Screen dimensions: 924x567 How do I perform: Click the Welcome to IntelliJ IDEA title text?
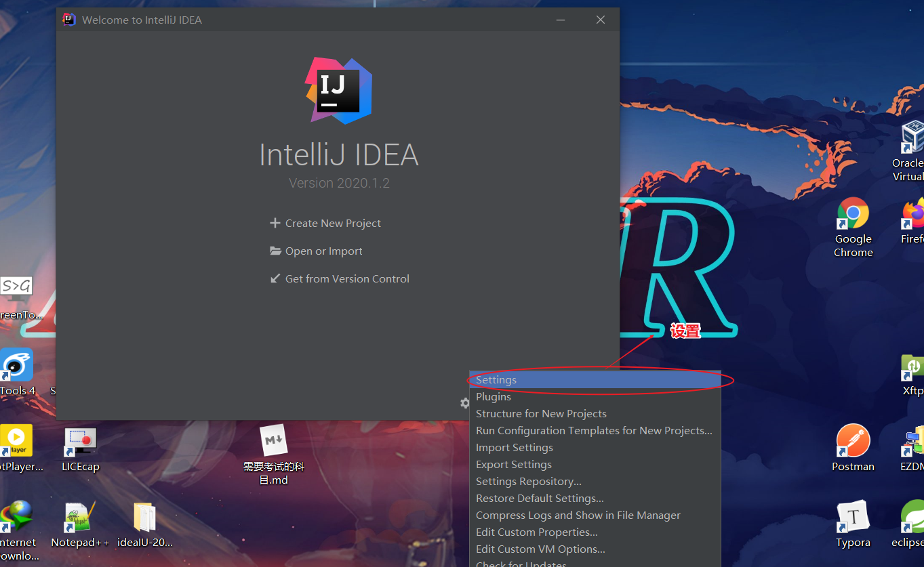[142, 20]
